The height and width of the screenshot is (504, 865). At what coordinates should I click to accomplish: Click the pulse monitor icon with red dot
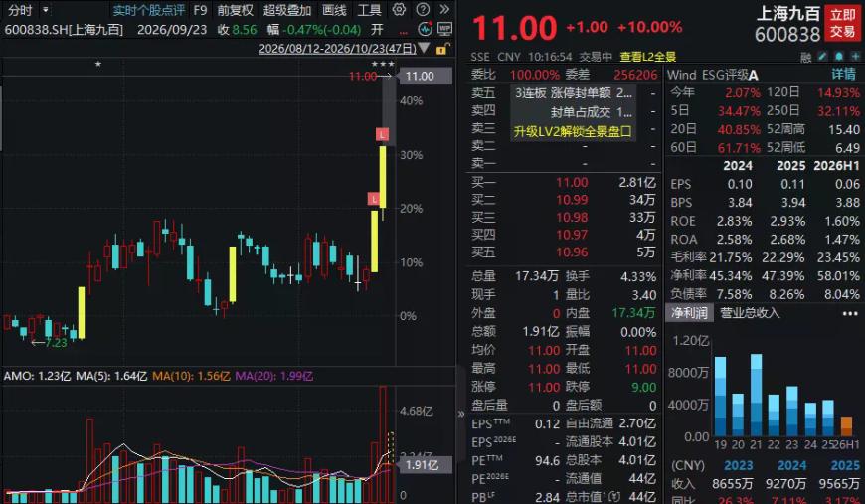[x=426, y=29]
